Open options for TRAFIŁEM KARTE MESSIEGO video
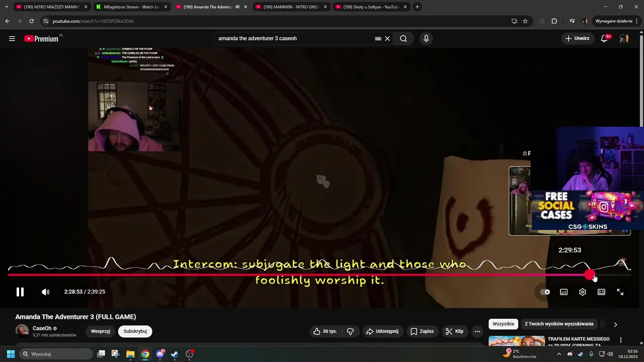The width and height of the screenshot is (644, 362). [621, 340]
